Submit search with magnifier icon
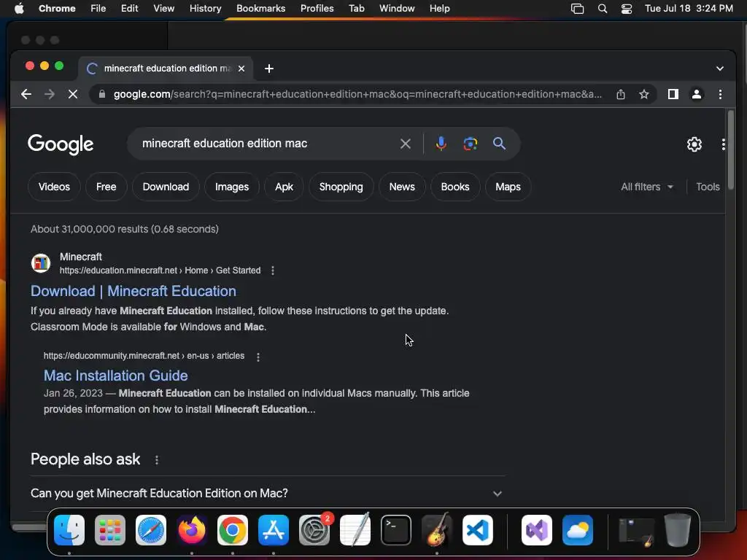Screen dimensions: 747x560 point(499,144)
